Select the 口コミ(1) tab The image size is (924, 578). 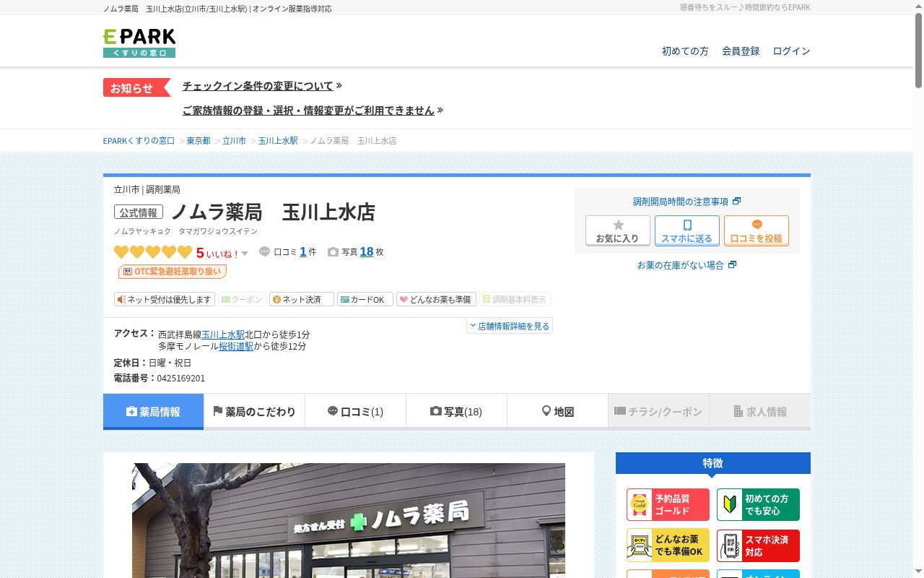(355, 412)
